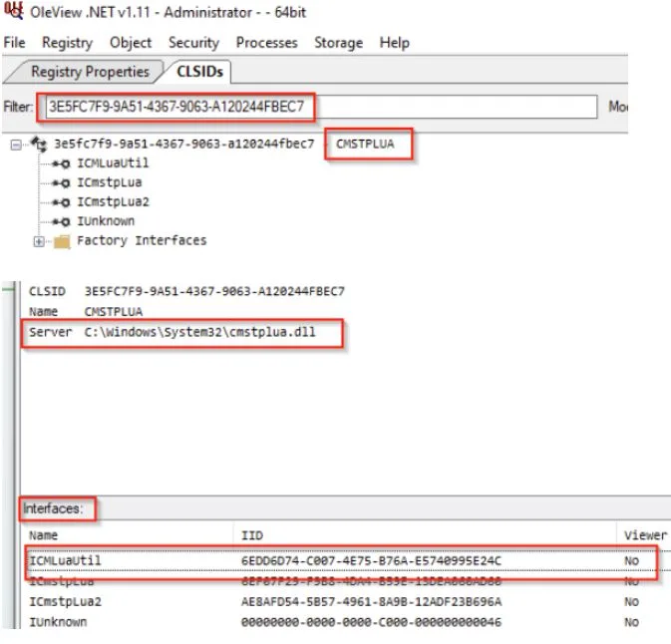The width and height of the screenshot is (671, 644).
Task: Click the Filter text input field
Action: point(321,107)
